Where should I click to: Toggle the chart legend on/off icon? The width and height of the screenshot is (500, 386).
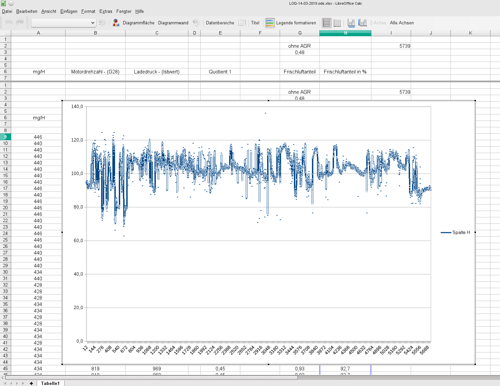270,23
